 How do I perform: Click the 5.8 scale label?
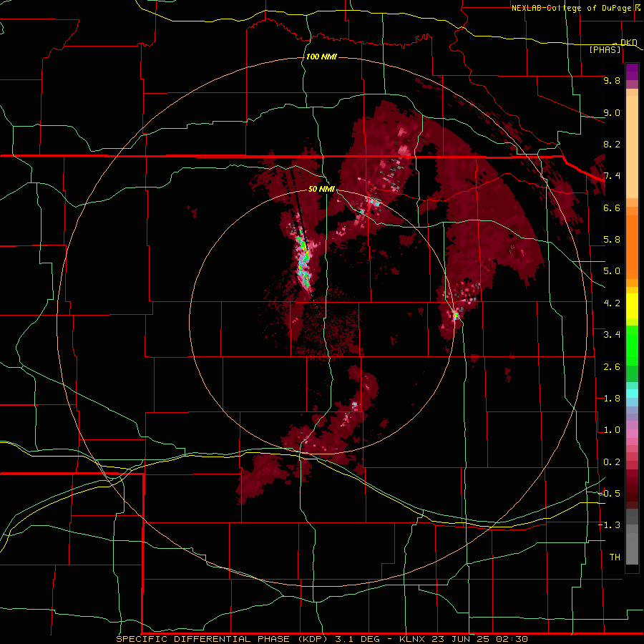pyautogui.click(x=612, y=240)
